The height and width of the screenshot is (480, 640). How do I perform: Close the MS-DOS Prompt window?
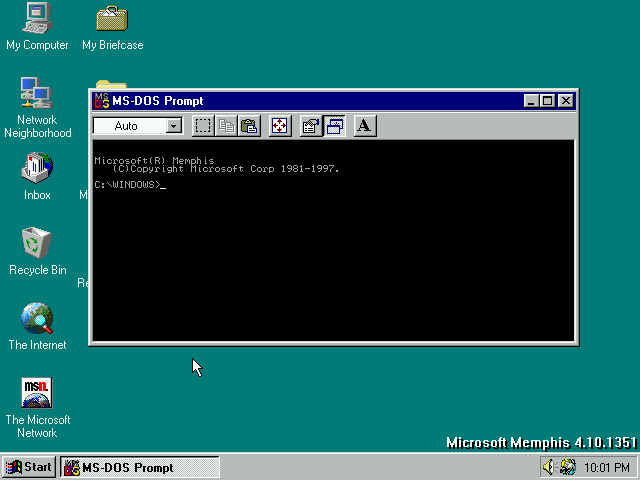(x=566, y=101)
